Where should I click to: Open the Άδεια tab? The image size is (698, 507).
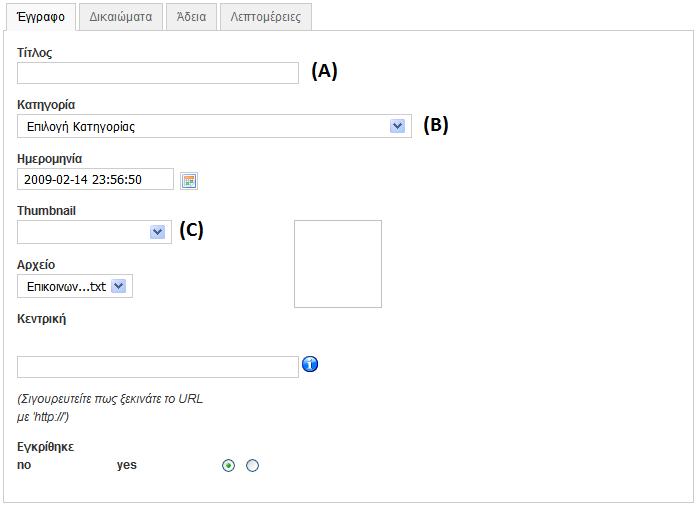click(x=190, y=16)
